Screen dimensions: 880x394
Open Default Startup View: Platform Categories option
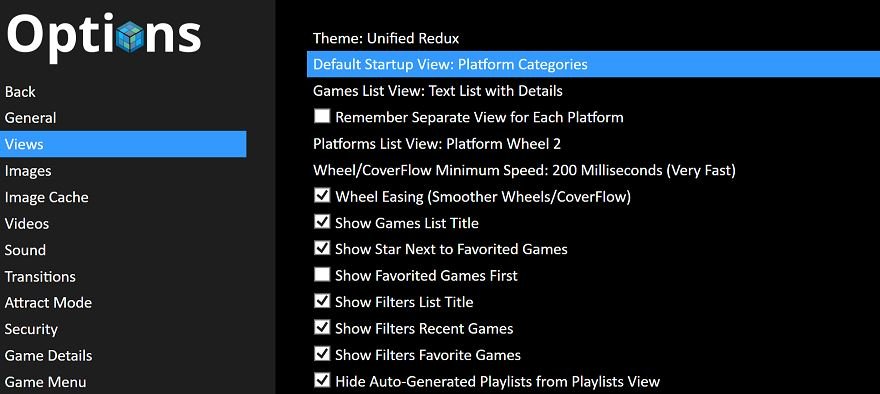tap(593, 64)
